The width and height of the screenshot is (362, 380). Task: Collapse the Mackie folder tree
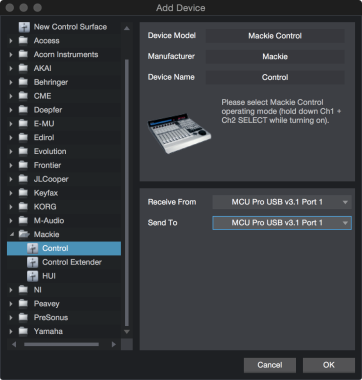click(x=11, y=235)
